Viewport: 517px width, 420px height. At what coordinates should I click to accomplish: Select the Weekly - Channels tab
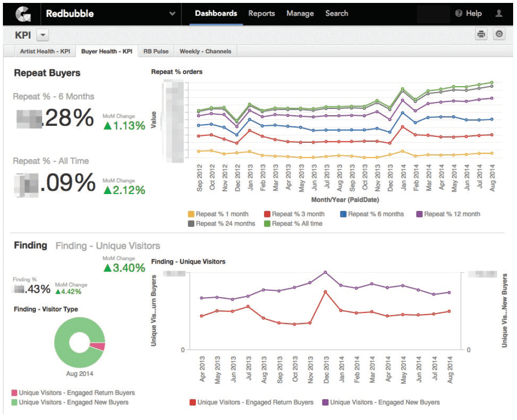pyautogui.click(x=205, y=50)
